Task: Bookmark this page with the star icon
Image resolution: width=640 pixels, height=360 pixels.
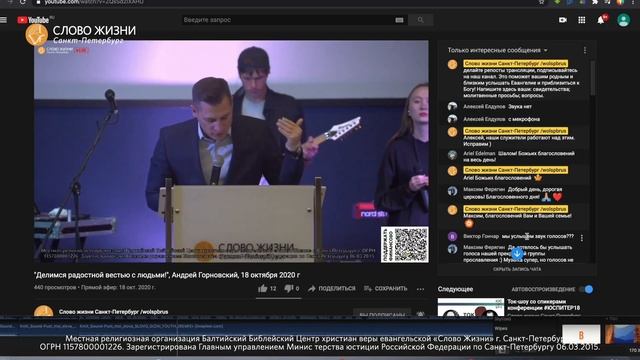Action: (541, 2)
